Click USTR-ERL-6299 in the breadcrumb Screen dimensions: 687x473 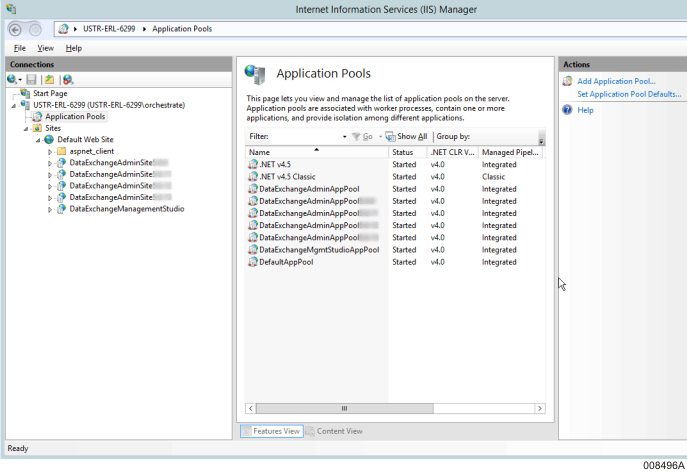click(109, 29)
